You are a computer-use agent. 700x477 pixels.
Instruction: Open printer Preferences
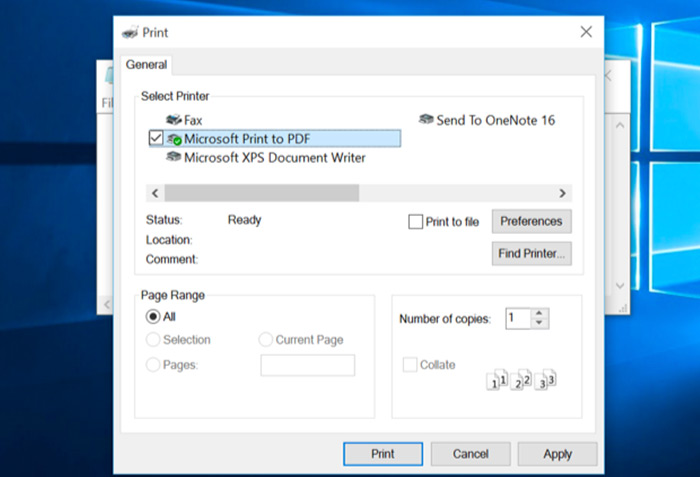tap(531, 221)
